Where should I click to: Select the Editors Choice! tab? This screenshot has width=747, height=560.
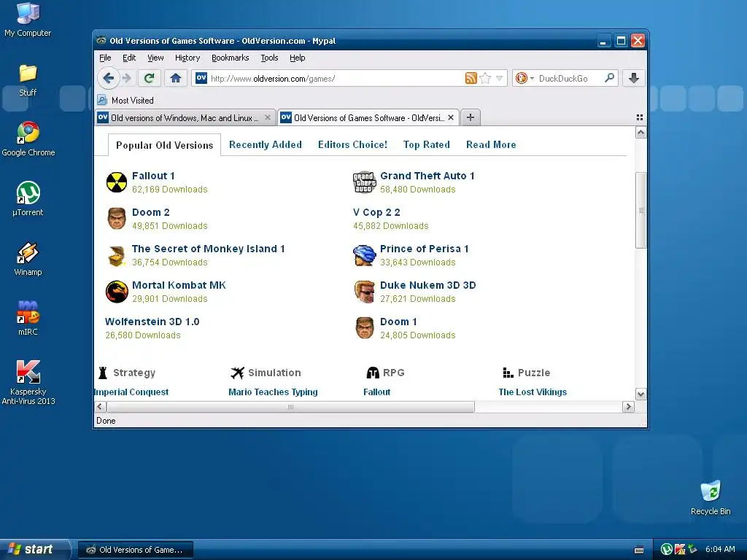click(x=352, y=144)
